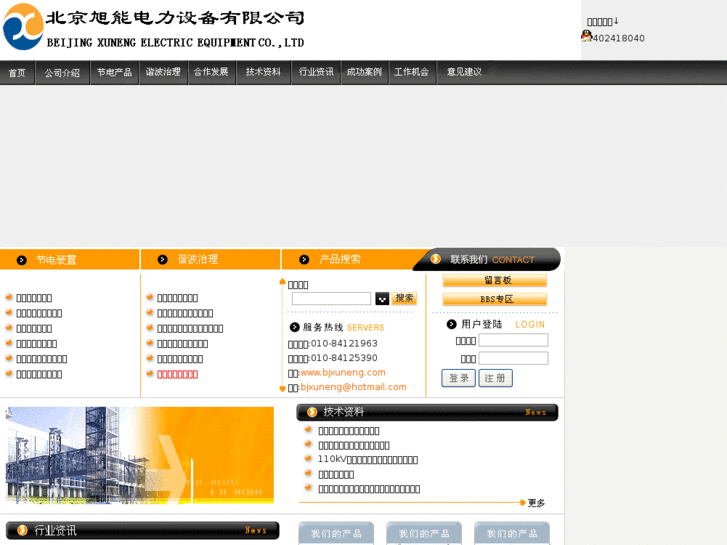Open the 110kV article in 技术资料
Image resolution: width=727 pixels, height=545 pixels.
tap(368, 460)
